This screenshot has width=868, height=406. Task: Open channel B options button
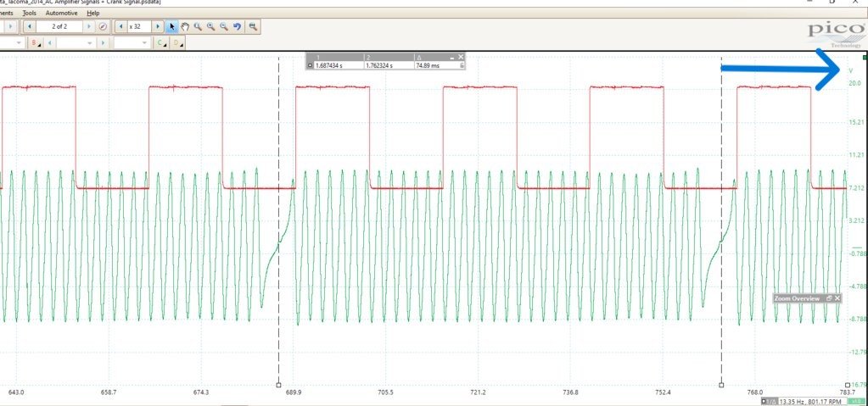[x=36, y=42]
